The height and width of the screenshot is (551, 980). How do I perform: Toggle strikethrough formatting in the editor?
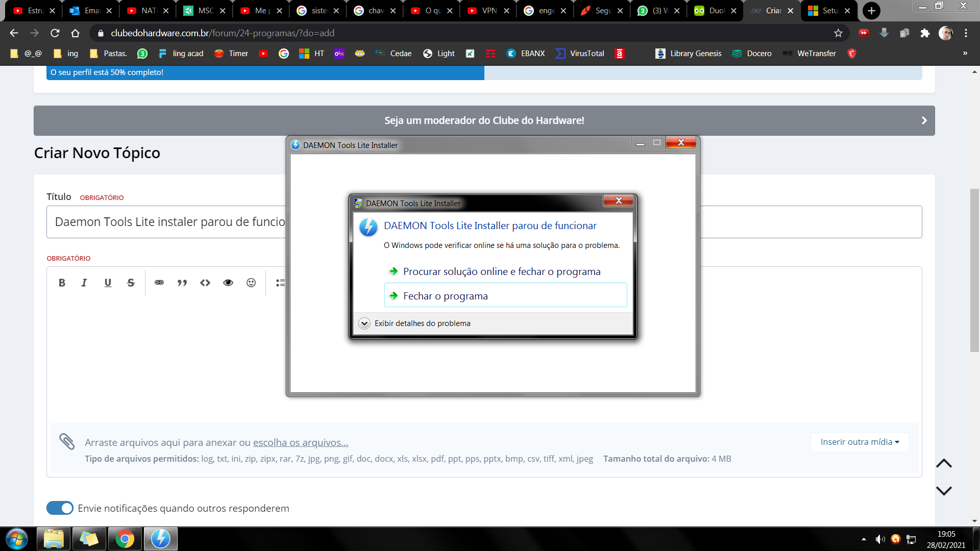click(x=131, y=283)
